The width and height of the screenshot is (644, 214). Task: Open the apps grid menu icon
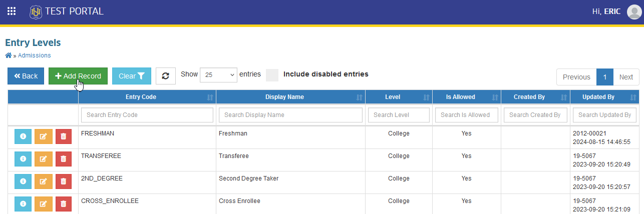[11, 11]
